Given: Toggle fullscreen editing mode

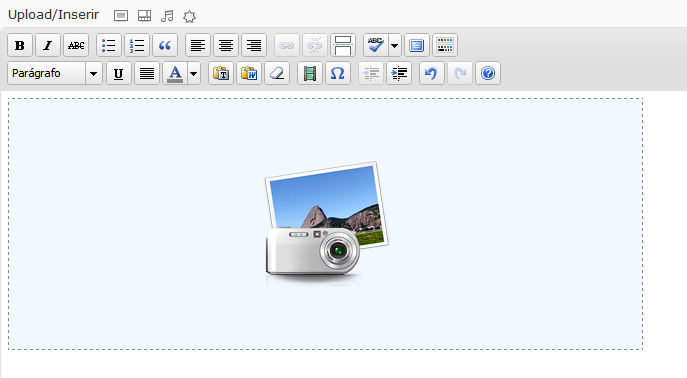Looking at the screenshot, I should (417, 45).
